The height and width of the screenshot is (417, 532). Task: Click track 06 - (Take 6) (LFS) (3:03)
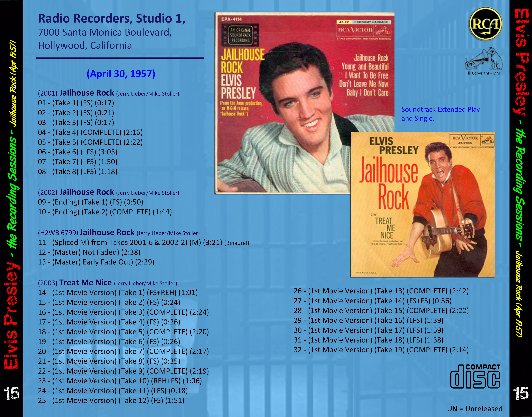click(x=78, y=152)
